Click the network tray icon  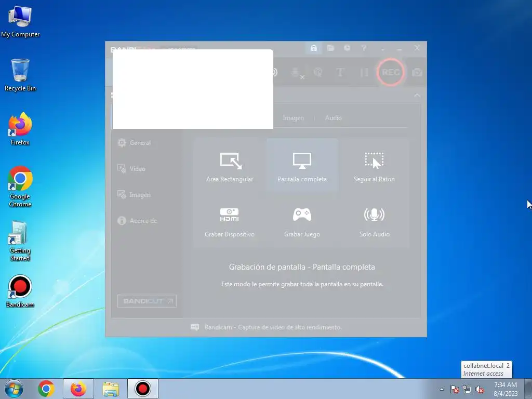467,389
